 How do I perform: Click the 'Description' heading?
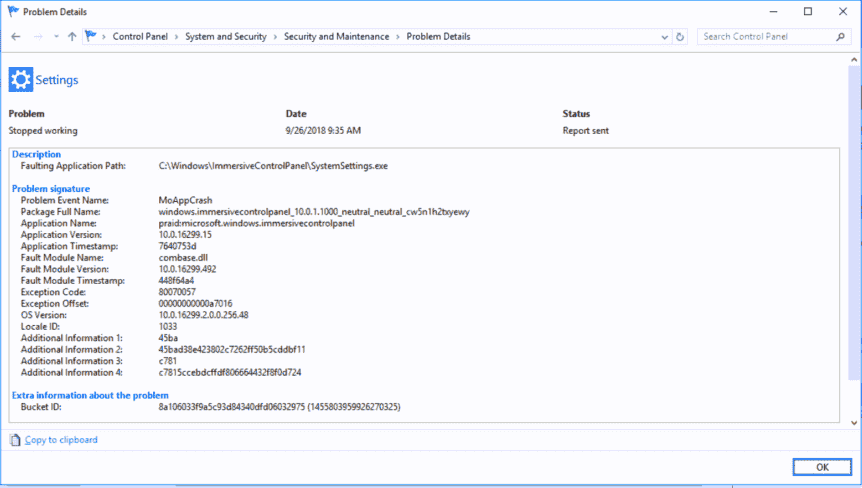click(36, 154)
